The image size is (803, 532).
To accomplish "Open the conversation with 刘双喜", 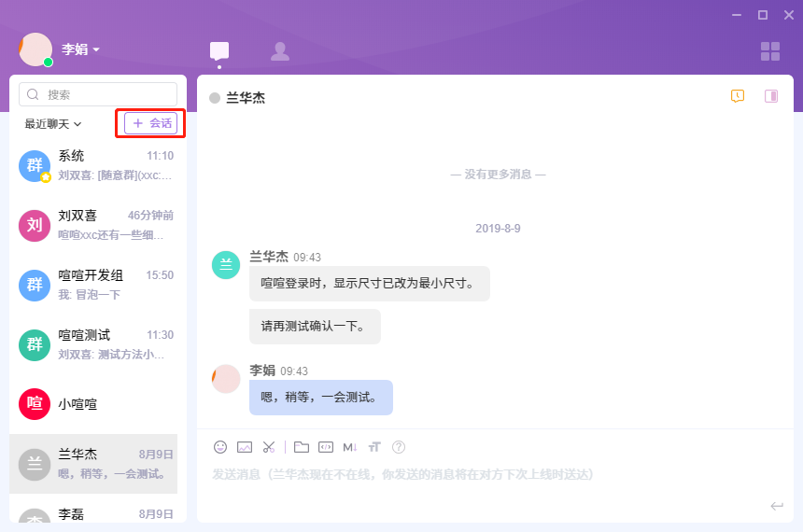I will tap(98, 224).
